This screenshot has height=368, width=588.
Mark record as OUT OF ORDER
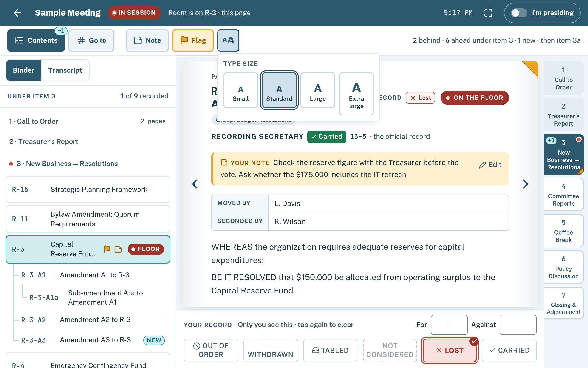(x=211, y=350)
